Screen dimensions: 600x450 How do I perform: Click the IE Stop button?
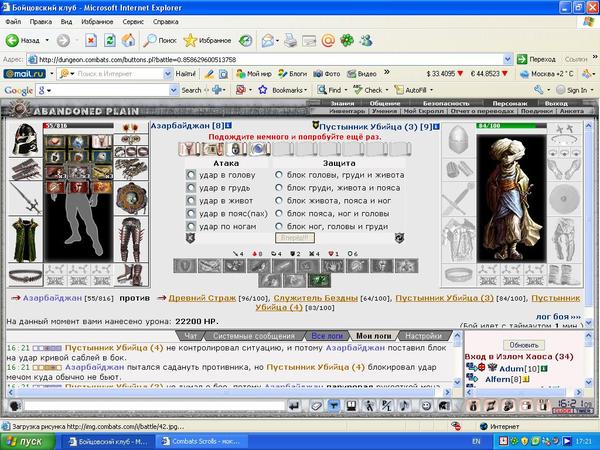tap(91, 40)
